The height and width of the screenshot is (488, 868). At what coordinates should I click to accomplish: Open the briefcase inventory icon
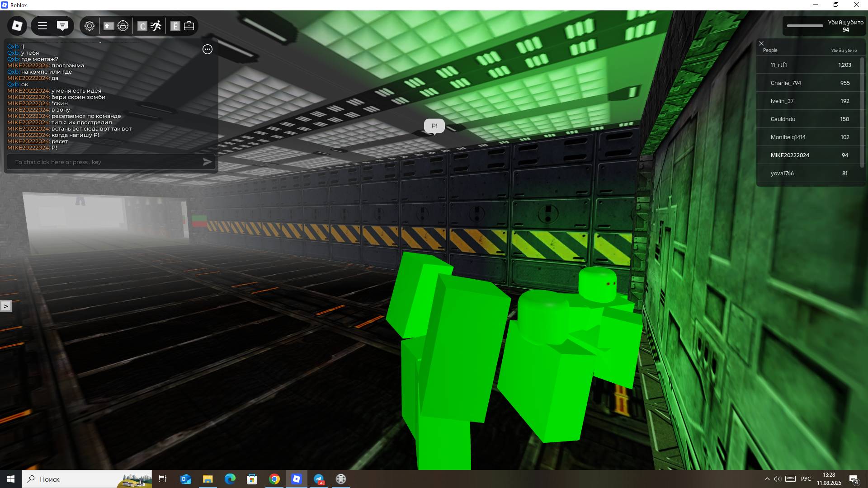tap(189, 26)
